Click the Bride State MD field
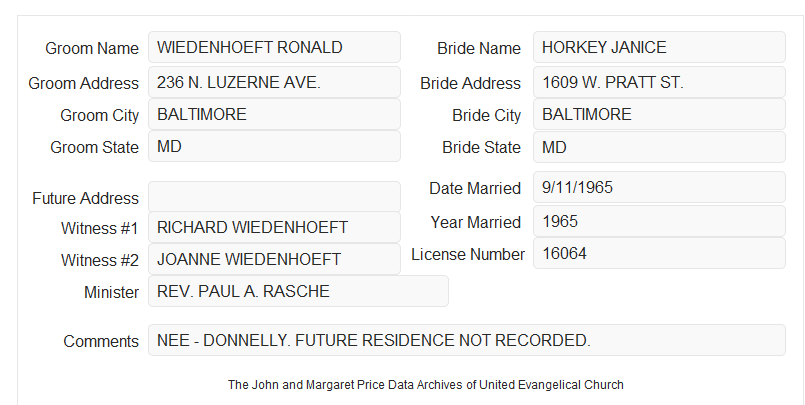 pos(659,147)
